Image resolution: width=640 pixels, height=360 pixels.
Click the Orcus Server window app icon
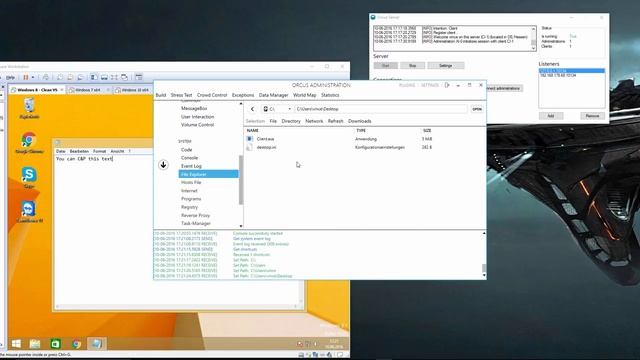pos(373,18)
